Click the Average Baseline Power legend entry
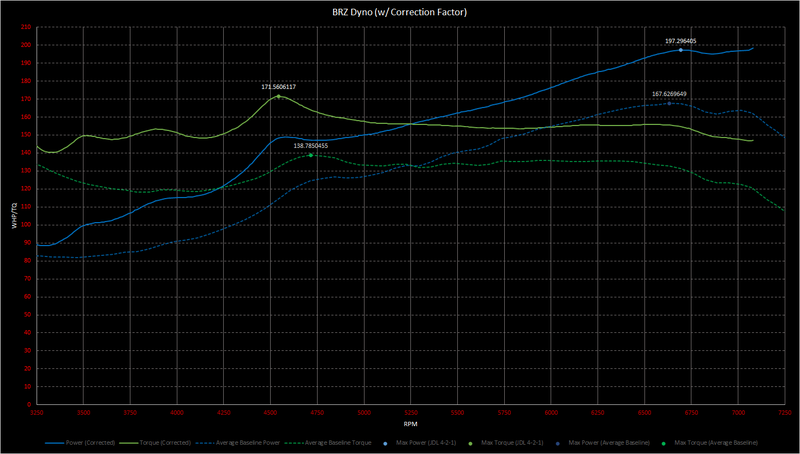Screen dimensions: 800x454 click(x=237, y=443)
